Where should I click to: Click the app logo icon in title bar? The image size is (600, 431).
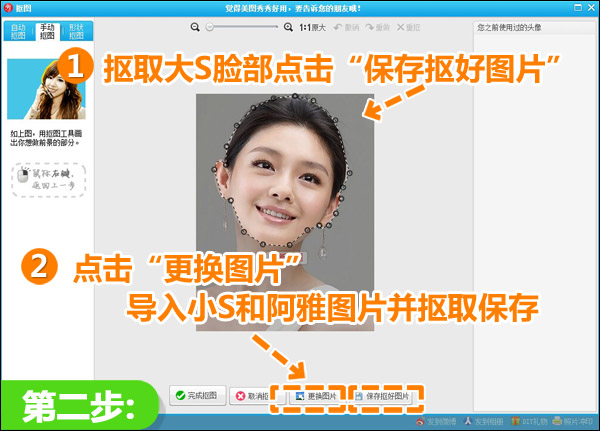(x=9, y=8)
